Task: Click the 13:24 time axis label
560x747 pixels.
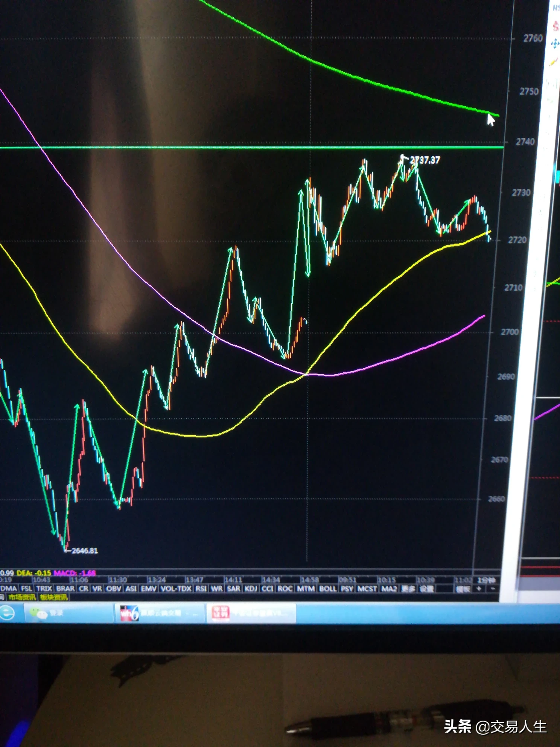Action: point(157,580)
